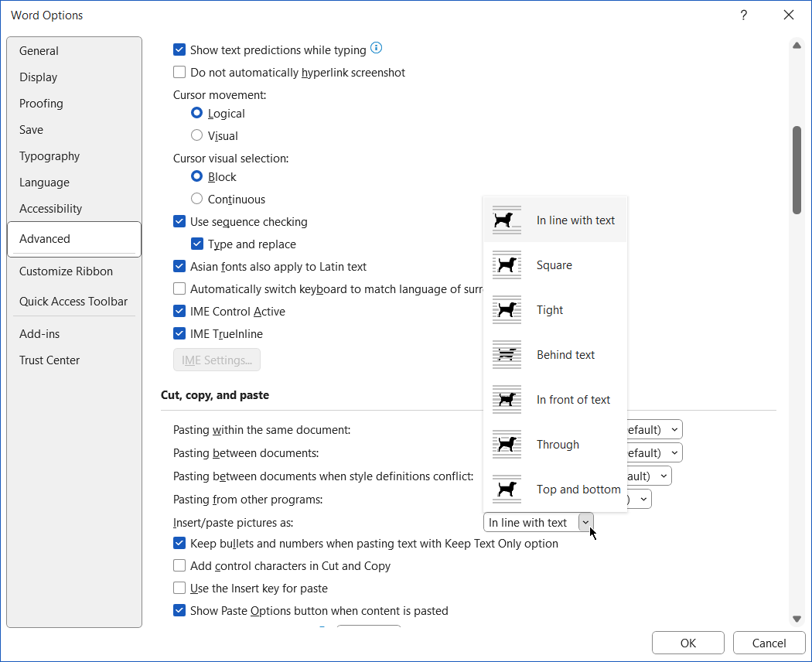Open Pasting from other programs dropdown
The width and height of the screenshot is (812, 662).
click(643, 500)
